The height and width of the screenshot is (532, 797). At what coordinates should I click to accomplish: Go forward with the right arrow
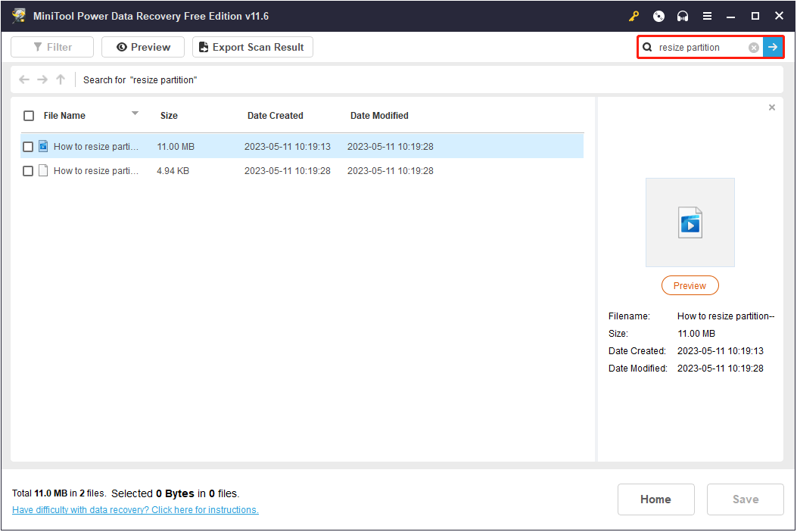42,79
